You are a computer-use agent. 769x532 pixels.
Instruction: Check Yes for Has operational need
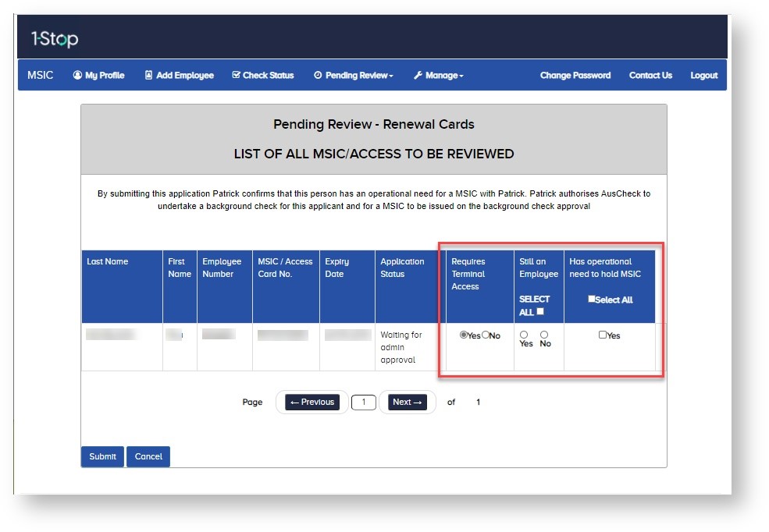click(x=601, y=335)
